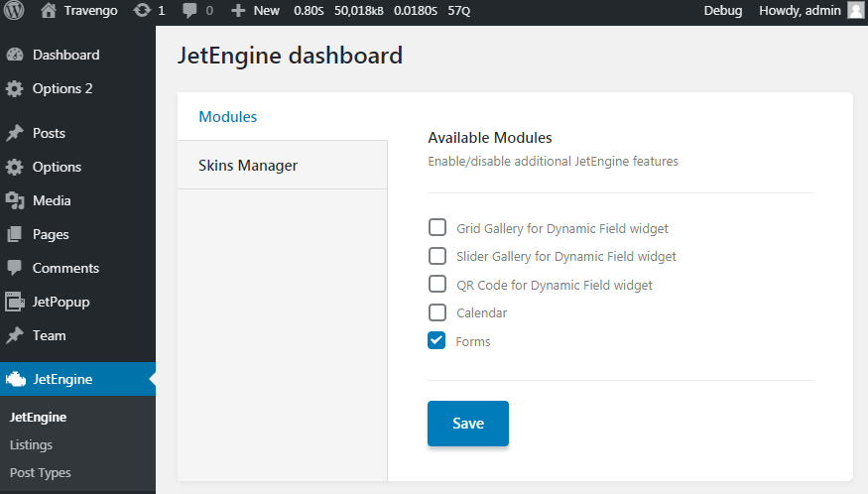The height and width of the screenshot is (494, 868).
Task: Click the pushpin icon beside Posts
Action: click(x=15, y=133)
